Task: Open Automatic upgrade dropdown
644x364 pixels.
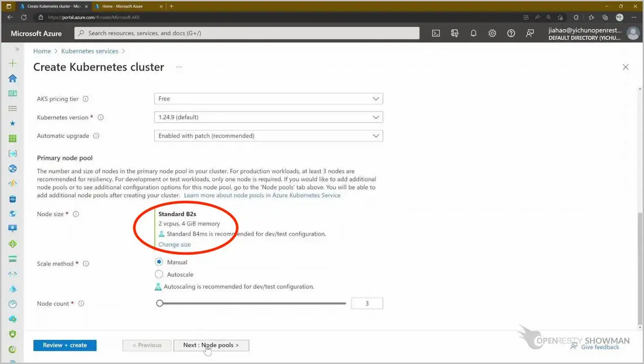Action: pos(269,136)
